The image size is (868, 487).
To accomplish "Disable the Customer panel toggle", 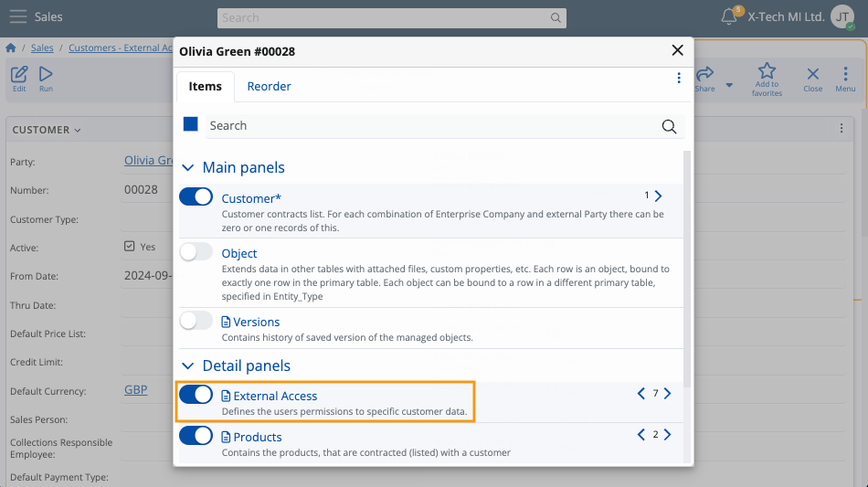I will tap(196, 197).
